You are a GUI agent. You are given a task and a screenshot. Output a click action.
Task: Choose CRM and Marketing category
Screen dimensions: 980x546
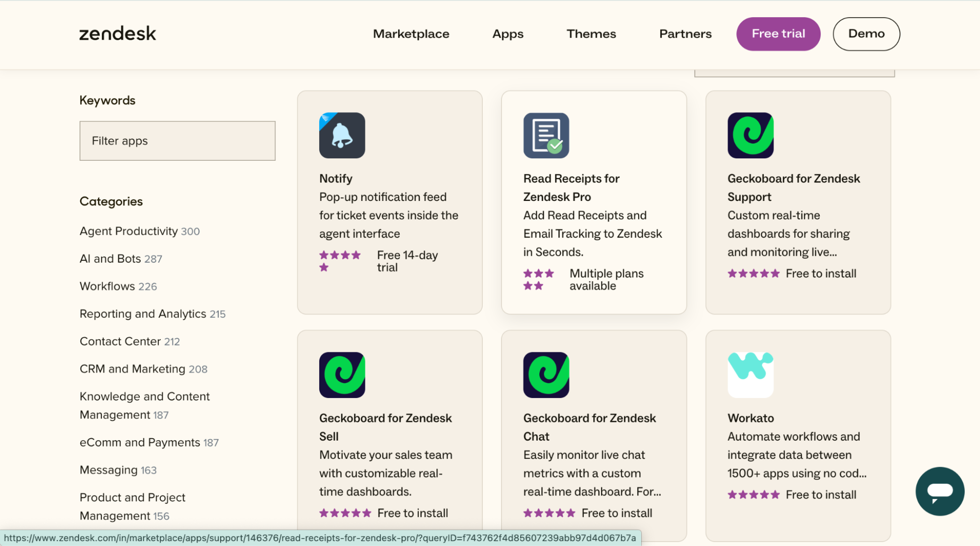144,369
